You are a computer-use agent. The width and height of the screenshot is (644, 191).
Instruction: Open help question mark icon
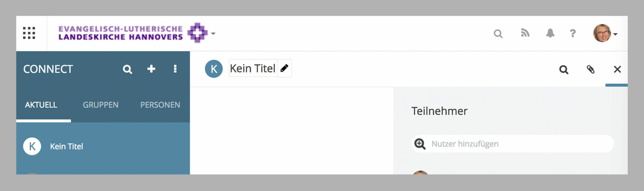[573, 33]
